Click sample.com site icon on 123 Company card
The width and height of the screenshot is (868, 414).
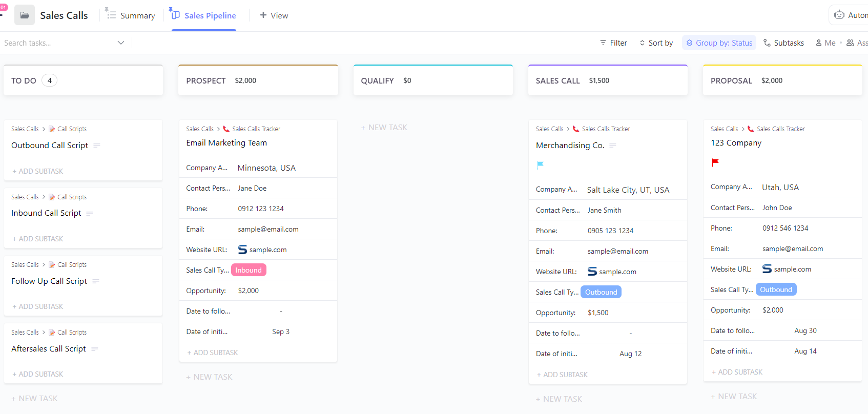tap(767, 269)
